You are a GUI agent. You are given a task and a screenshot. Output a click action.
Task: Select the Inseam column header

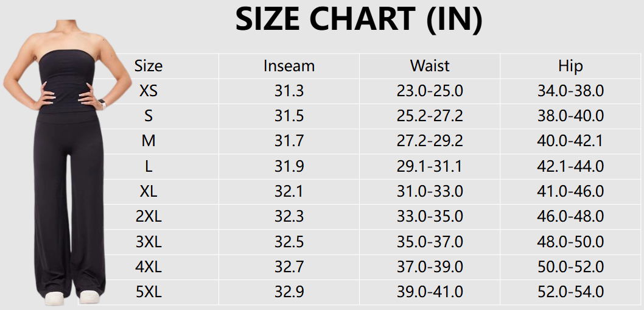click(289, 66)
